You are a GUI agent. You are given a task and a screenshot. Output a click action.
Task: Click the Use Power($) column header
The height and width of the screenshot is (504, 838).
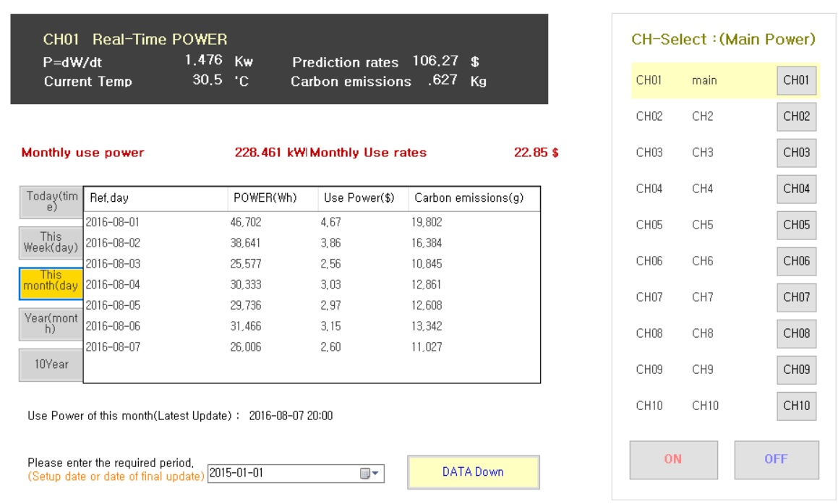click(x=363, y=198)
